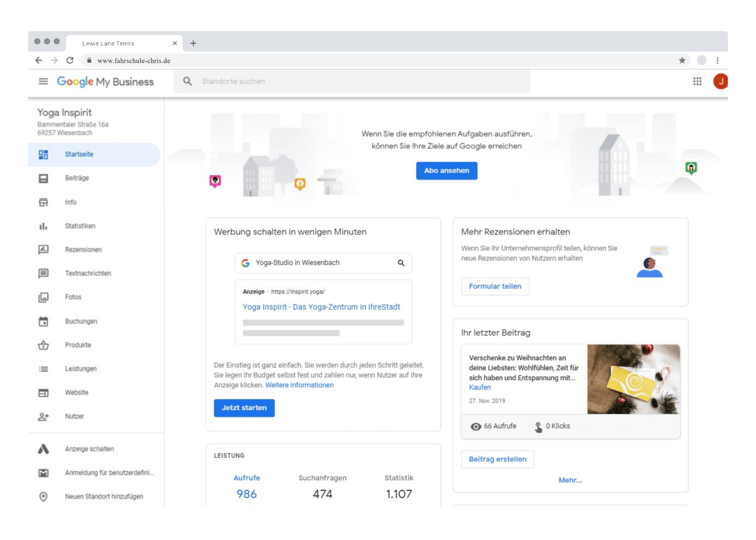Click the Yoga-Studio in Wiesenbach search box
This screenshot has height=540, width=756.
click(323, 263)
